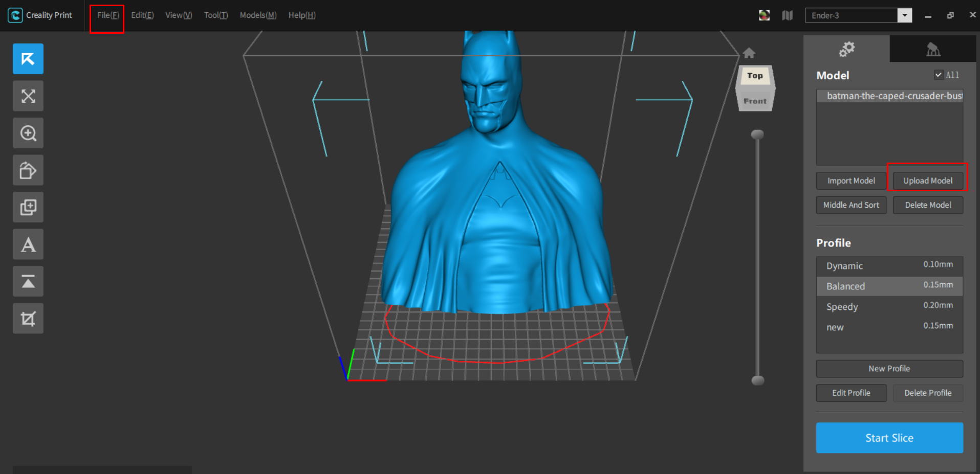Switch to the gear settings tab

click(x=846, y=49)
